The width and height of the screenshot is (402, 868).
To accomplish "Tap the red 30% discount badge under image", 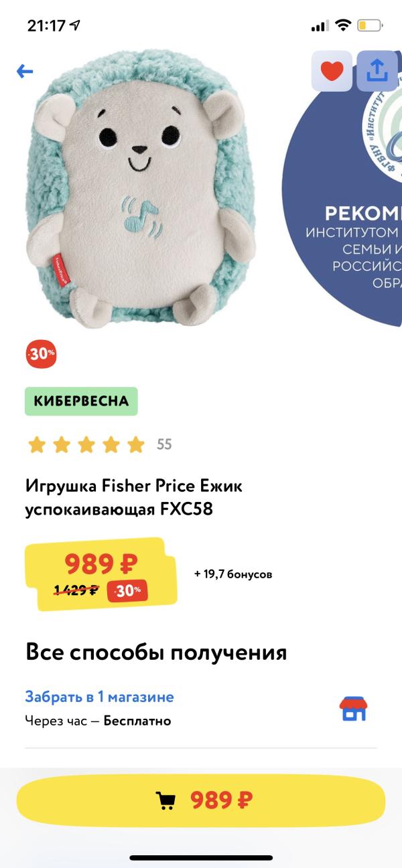I will pyautogui.click(x=42, y=355).
